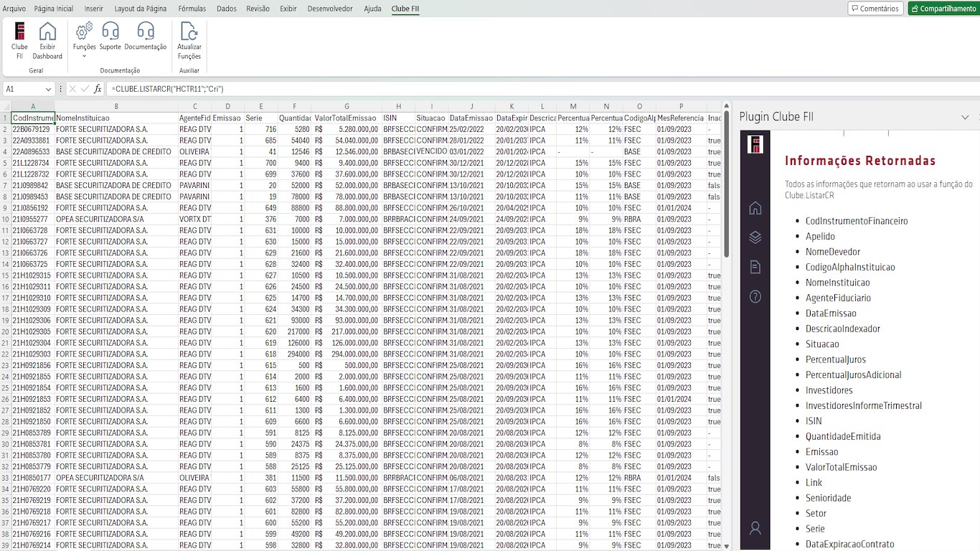Switch to the Revisão tab
The image size is (980, 551).
click(x=258, y=9)
